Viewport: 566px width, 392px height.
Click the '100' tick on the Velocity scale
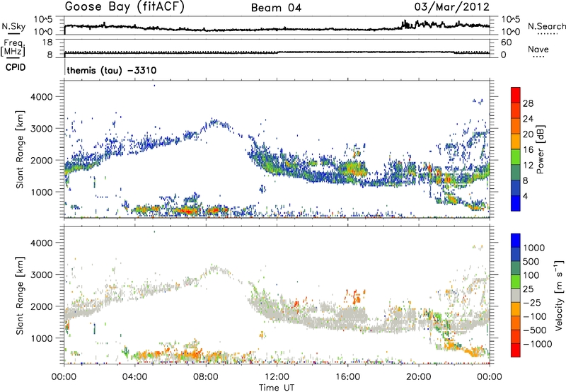click(x=531, y=275)
